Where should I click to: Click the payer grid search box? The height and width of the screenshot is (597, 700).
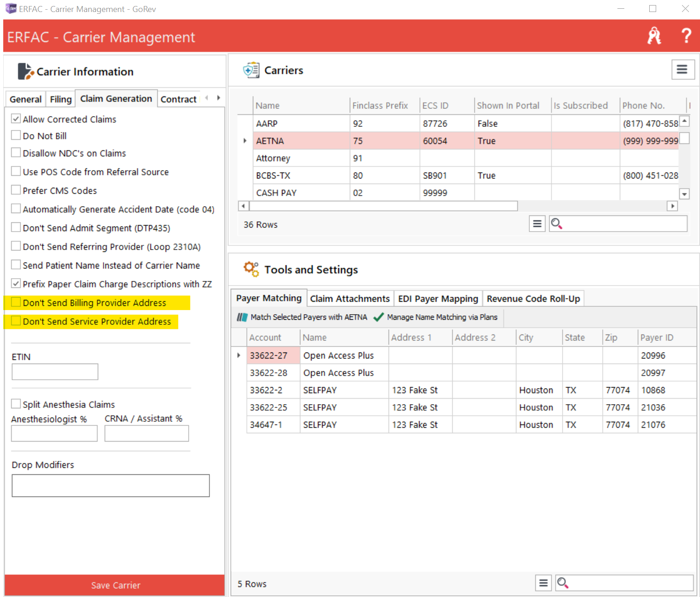point(625,583)
